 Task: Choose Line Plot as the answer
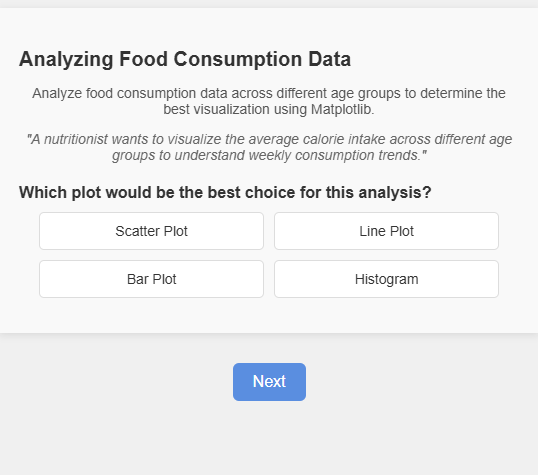[x=386, y=231]
